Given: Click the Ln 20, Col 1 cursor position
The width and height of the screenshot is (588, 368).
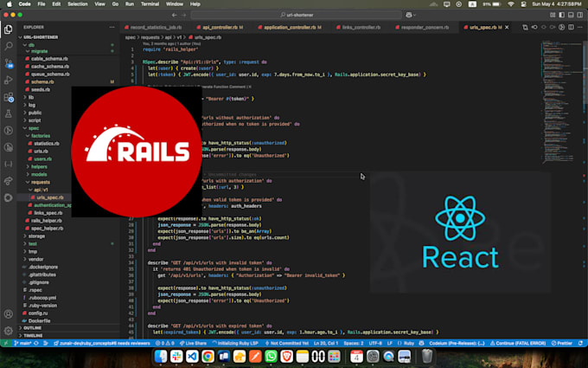Looking at the screenshot, I should pyautogui.click(x=326, y=343).
